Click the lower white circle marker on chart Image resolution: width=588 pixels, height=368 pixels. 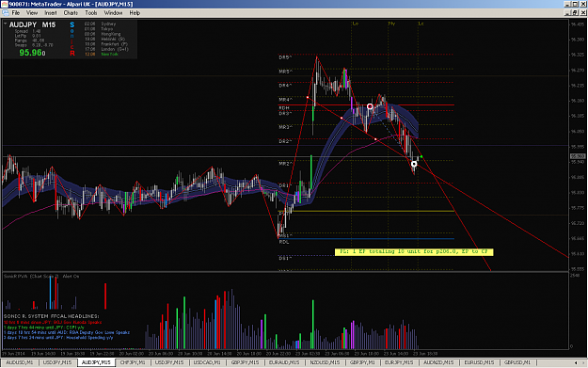[x=414, y=164]
